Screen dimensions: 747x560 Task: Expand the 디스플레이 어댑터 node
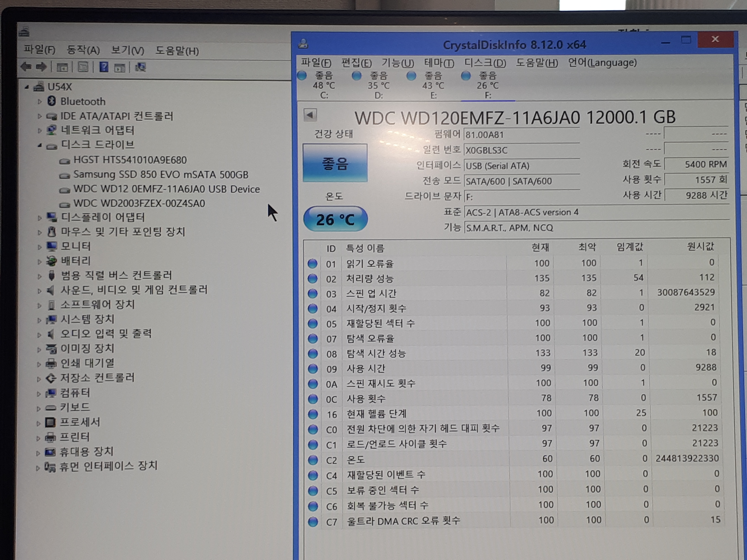(40, 218)
